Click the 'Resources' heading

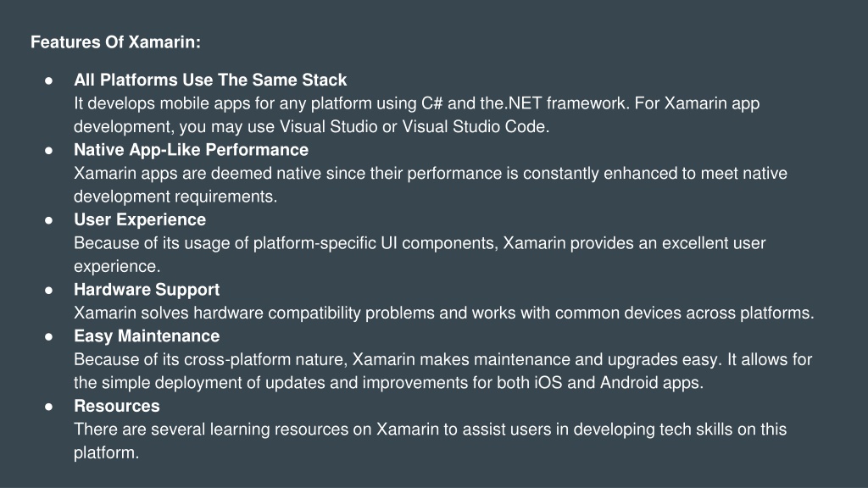pyautogui.click(x=117, y=406)
